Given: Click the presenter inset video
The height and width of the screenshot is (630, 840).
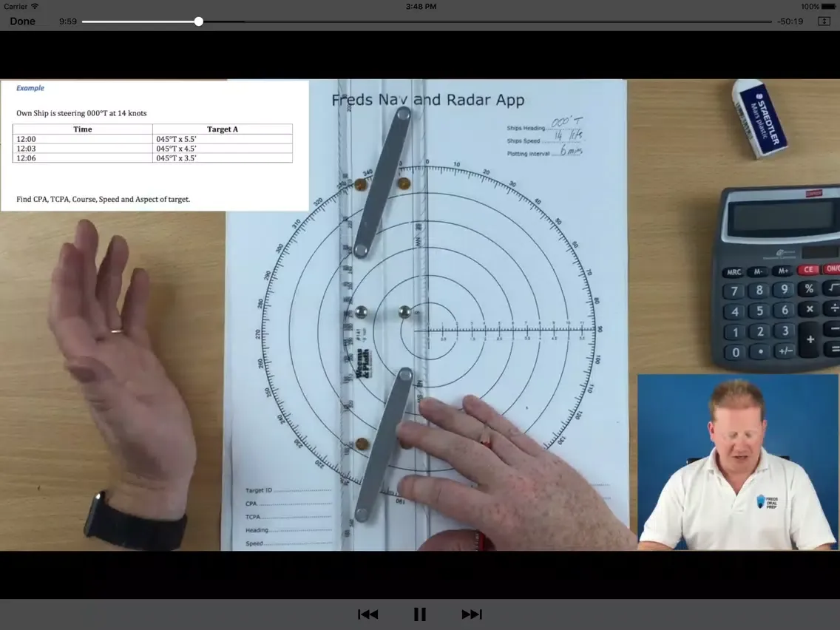Looking at the screenshot, I should click(x=737, y=462).
